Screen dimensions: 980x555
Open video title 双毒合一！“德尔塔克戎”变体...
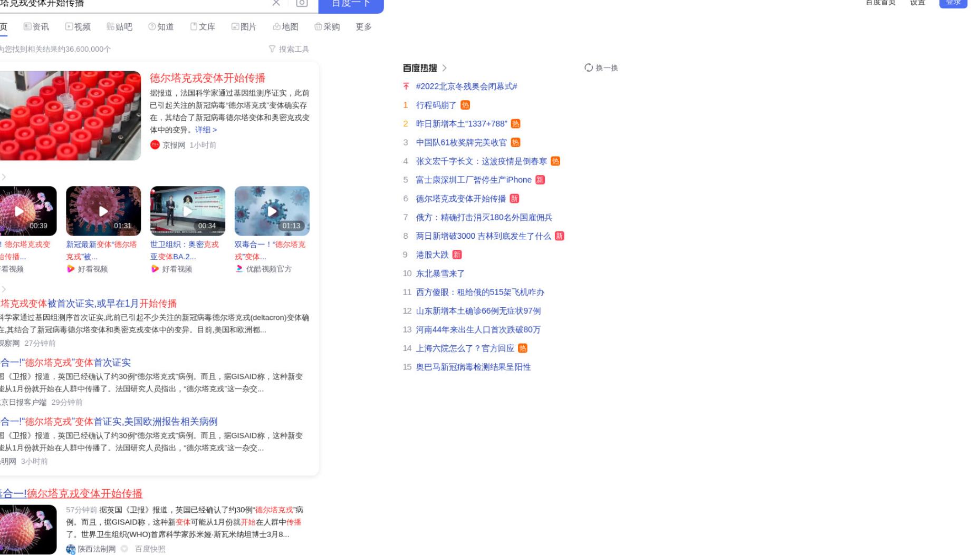pos(270,250)
